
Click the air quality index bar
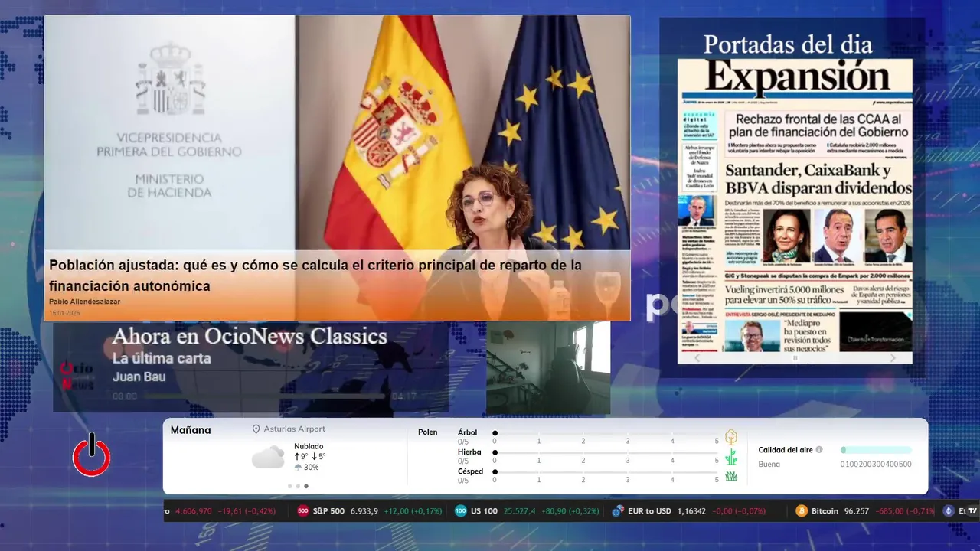pos(876,450)
